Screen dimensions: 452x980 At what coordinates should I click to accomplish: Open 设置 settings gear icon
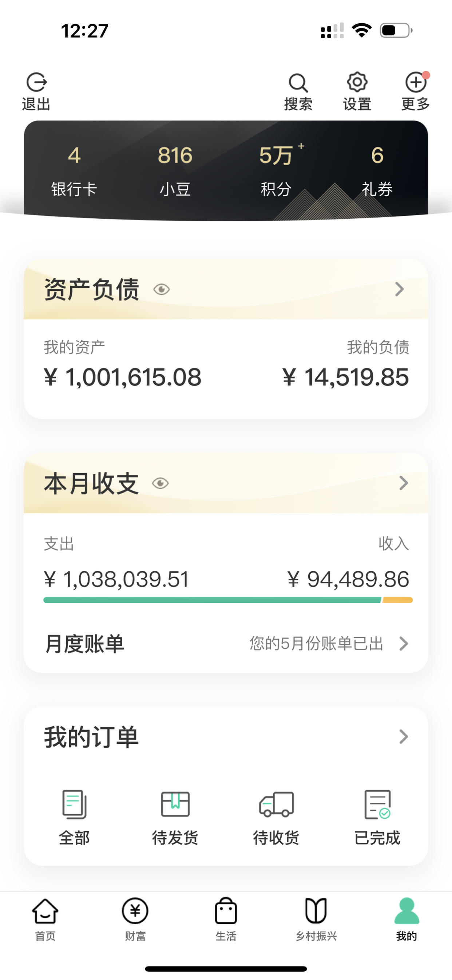(x=357, y=82)
